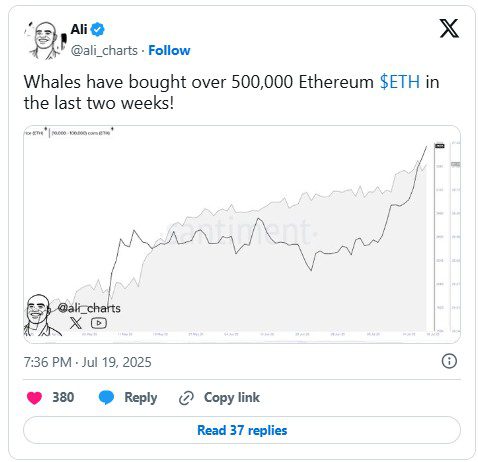Image resolution: width=478 pixels, height=462 pixels.
Task: Open the X logo in the tweet corner
Action: [449, 28]
